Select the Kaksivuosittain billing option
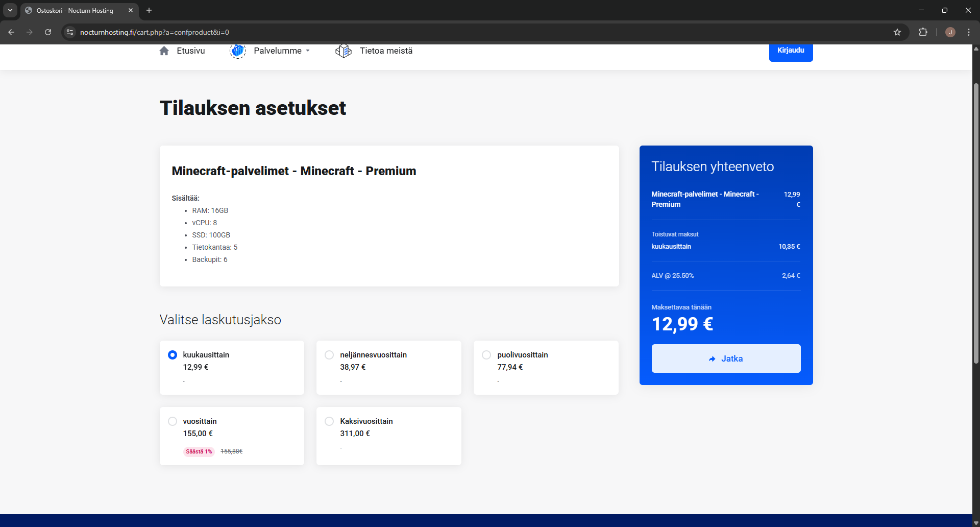980x527 pixels. [x=329, y=421]
